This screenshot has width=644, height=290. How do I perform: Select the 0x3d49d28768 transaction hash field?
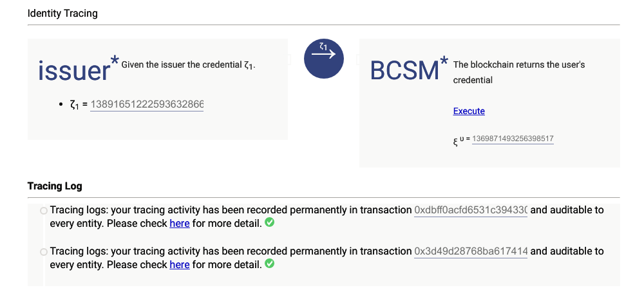(471, 251)
